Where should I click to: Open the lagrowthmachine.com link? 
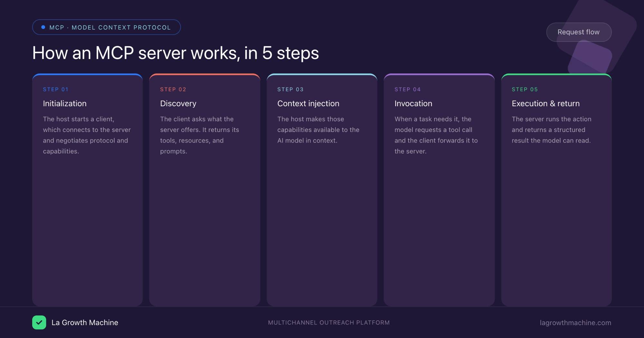coord(575,323)
